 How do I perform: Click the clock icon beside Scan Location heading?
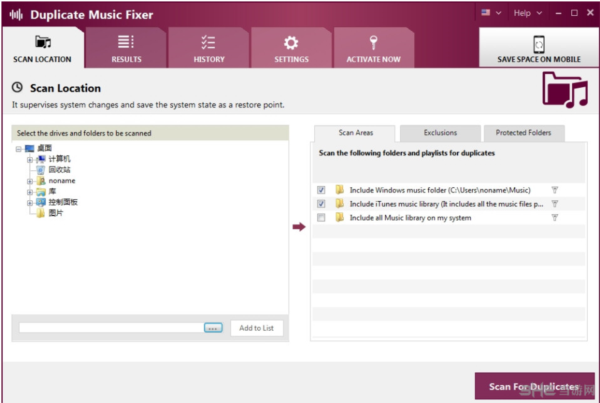pyautogui.click(x=17, y=88)
